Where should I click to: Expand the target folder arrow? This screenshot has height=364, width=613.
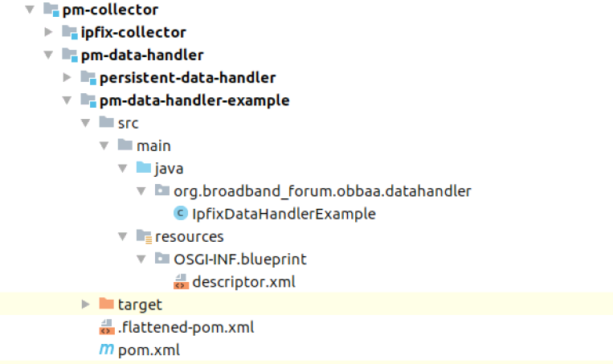(x=85, y=305)
